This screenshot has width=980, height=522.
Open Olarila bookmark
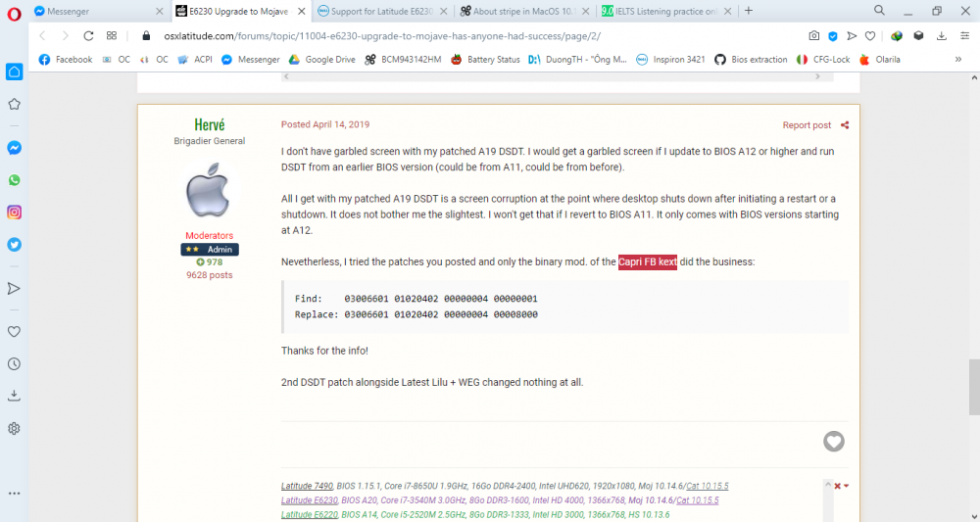(x=880, y=60)
